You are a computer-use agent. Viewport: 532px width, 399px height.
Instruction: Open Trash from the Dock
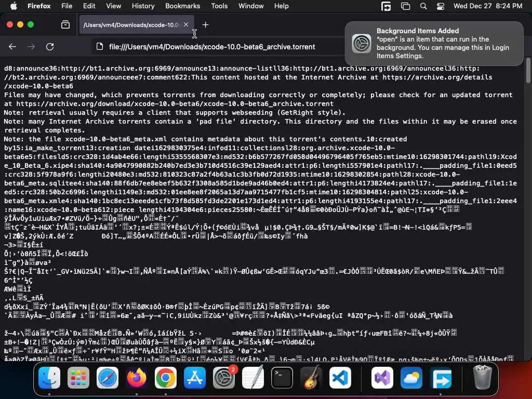tap(482, 378)
